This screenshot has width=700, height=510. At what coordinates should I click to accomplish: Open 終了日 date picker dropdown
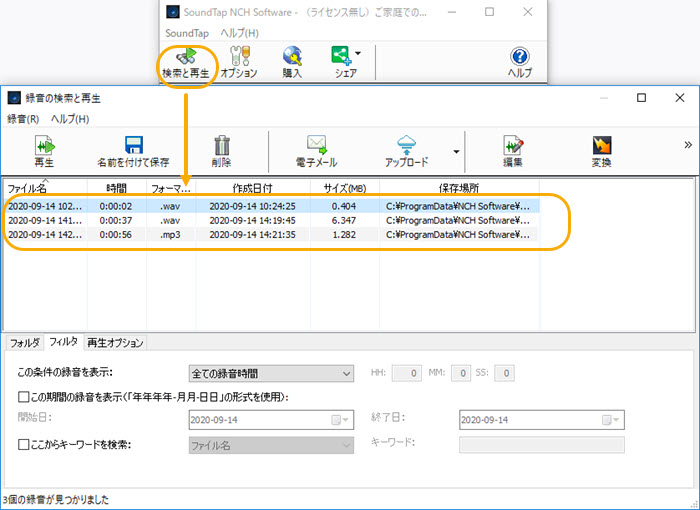(x=611, y=420)
